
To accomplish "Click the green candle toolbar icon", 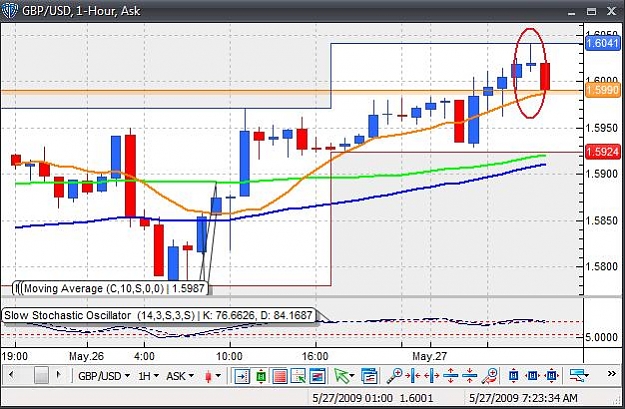I will coord(261,376).
